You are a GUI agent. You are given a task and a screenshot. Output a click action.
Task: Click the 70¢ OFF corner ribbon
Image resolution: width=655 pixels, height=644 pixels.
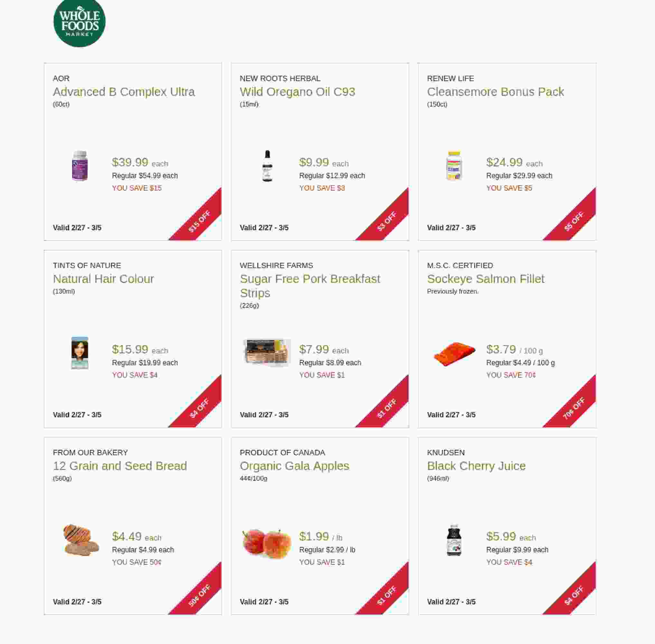coord(574,408)
